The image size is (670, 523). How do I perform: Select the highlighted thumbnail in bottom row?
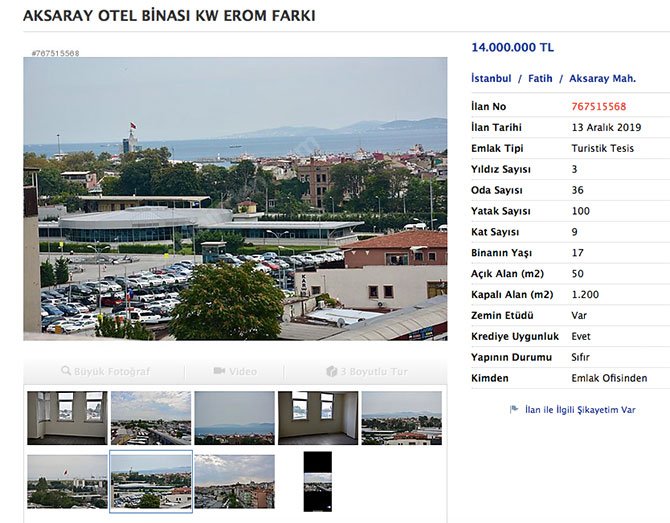[x=150, y=481]
